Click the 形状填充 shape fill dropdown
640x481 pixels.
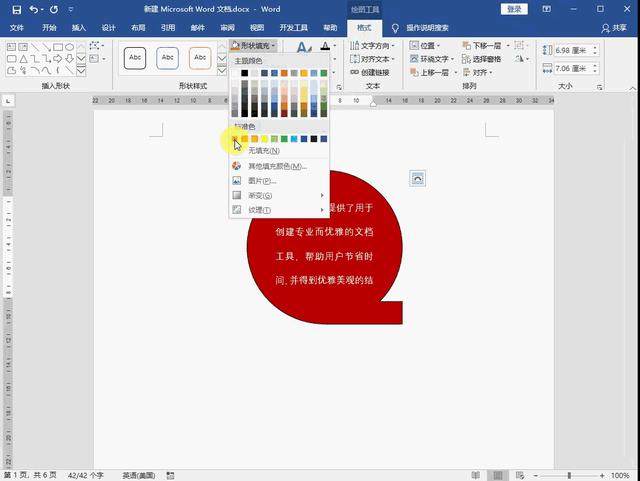pyautogui.click(x=253, y=45)
